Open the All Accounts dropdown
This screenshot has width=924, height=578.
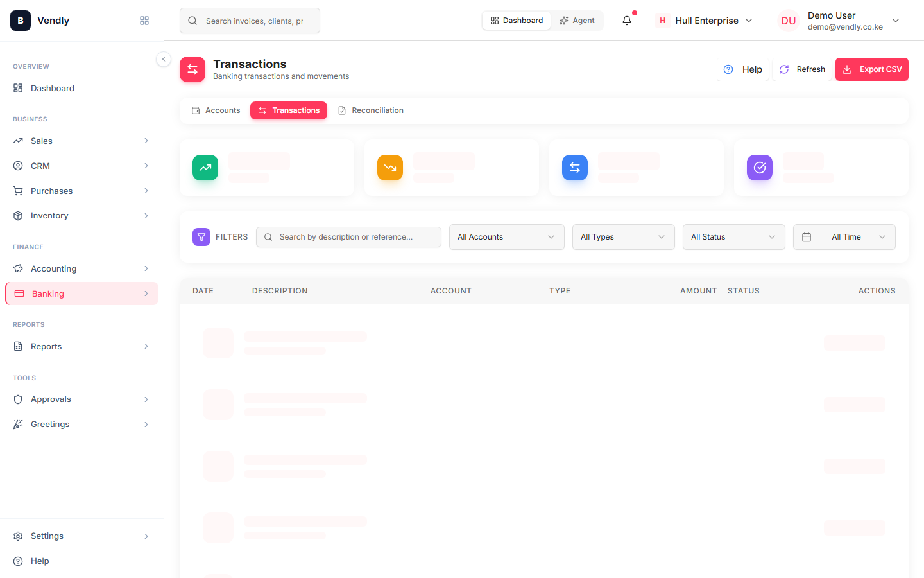tap(507, 237)
